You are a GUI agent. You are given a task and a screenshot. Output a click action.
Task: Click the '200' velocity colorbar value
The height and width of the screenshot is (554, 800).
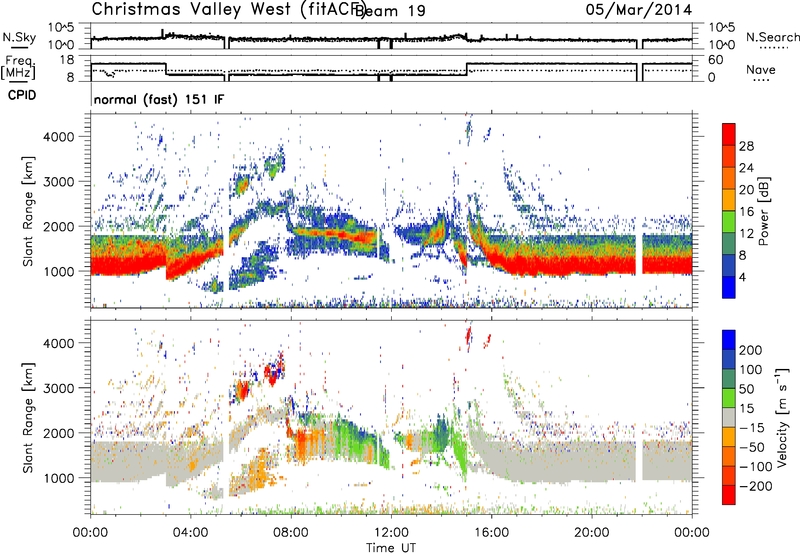[x=751, y=350]
